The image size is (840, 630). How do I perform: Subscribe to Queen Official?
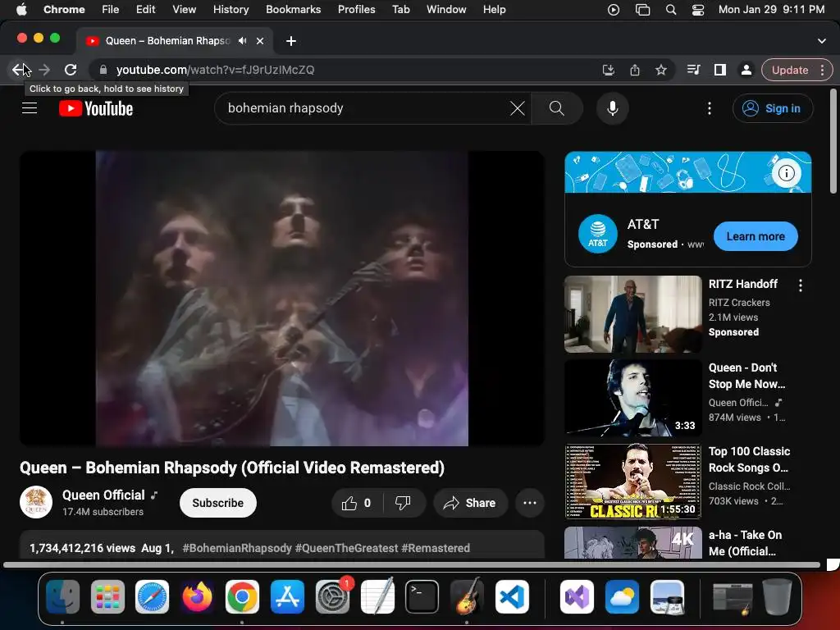pos(218,503)
